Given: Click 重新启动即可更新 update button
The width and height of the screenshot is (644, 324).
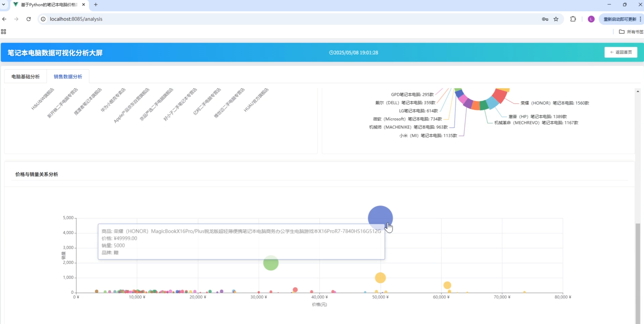Looking at the screenshot, I should coord(620,19).
